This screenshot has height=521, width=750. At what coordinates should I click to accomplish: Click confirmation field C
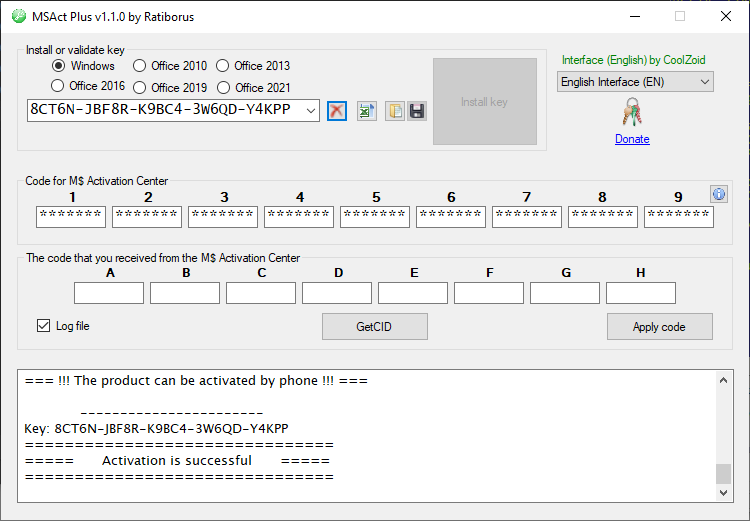(261, 293)
